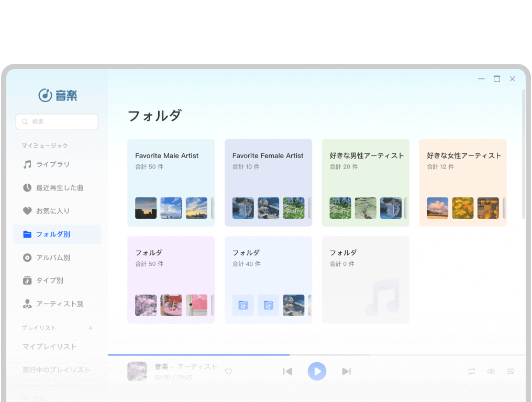
Task: Add a new playlist with plus icon
Action: click(91, 328)
